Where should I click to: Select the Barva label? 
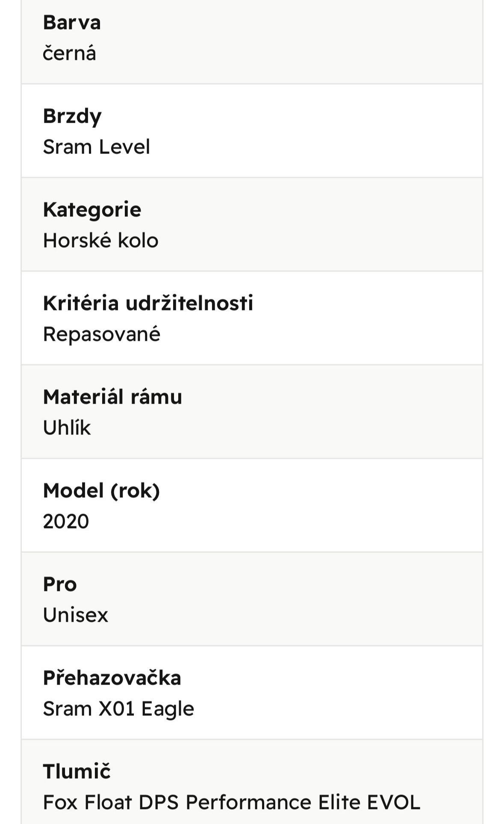coord(72,23)
